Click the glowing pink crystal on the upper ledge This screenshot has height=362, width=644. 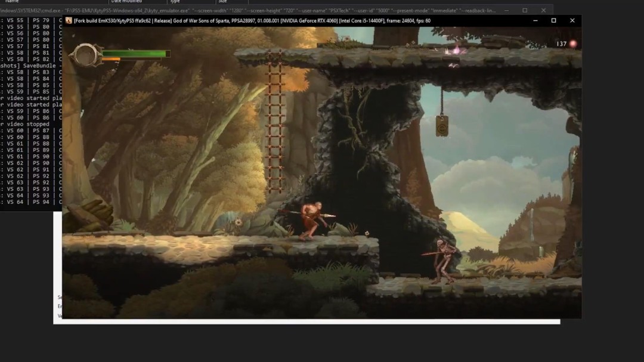(454, 51)
